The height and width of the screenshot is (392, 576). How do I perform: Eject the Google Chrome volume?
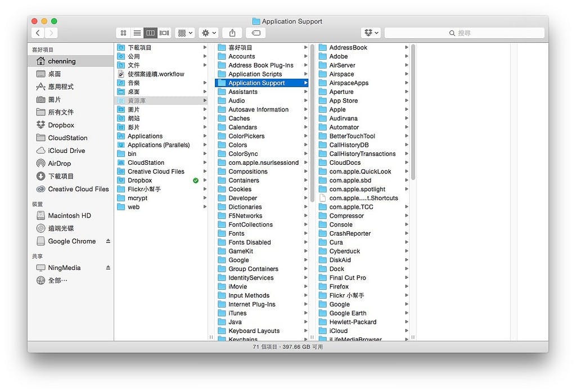108,241
